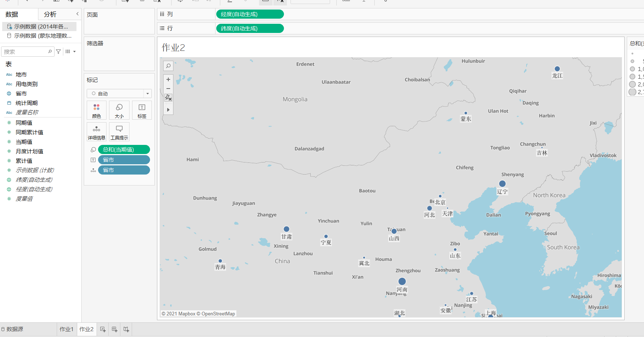The height and width of the screenshot is (337, 644).
Task: Click the second 省市 pill with the detail icon
Action: [124, 170]
